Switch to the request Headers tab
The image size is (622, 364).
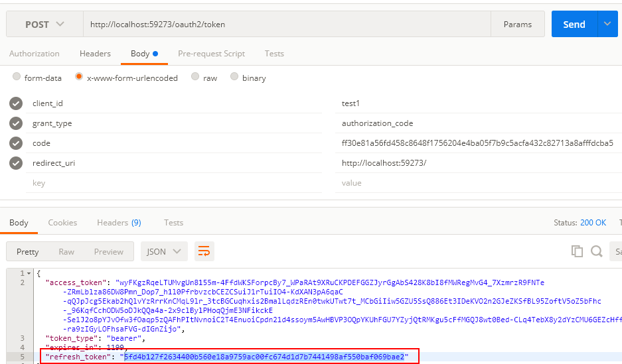point(95,54)
